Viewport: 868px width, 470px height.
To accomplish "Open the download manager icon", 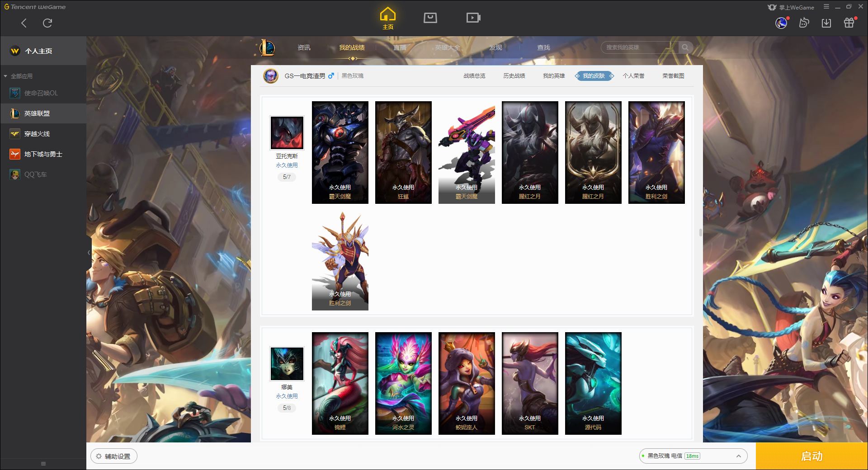I will pos(826,23).
